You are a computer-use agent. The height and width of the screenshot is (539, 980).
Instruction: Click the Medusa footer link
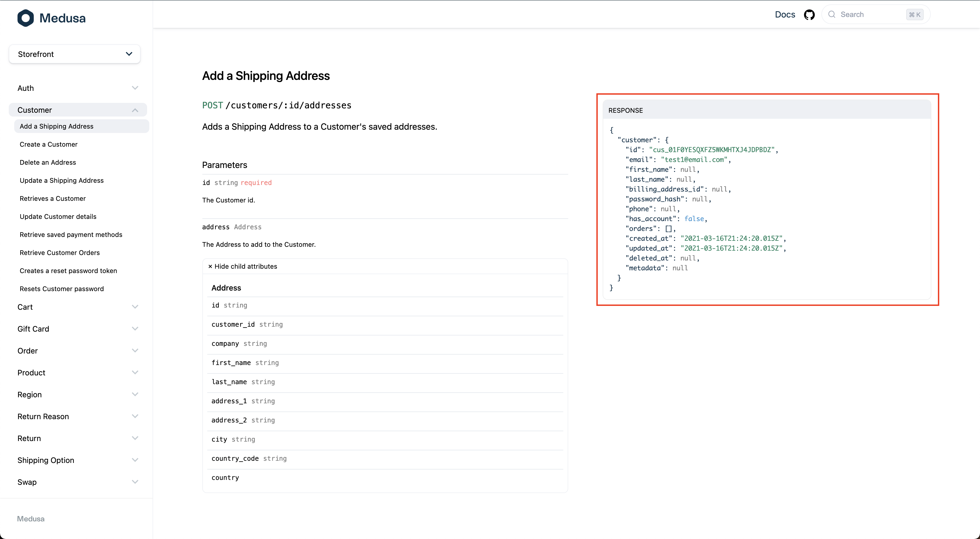[30, 519]
